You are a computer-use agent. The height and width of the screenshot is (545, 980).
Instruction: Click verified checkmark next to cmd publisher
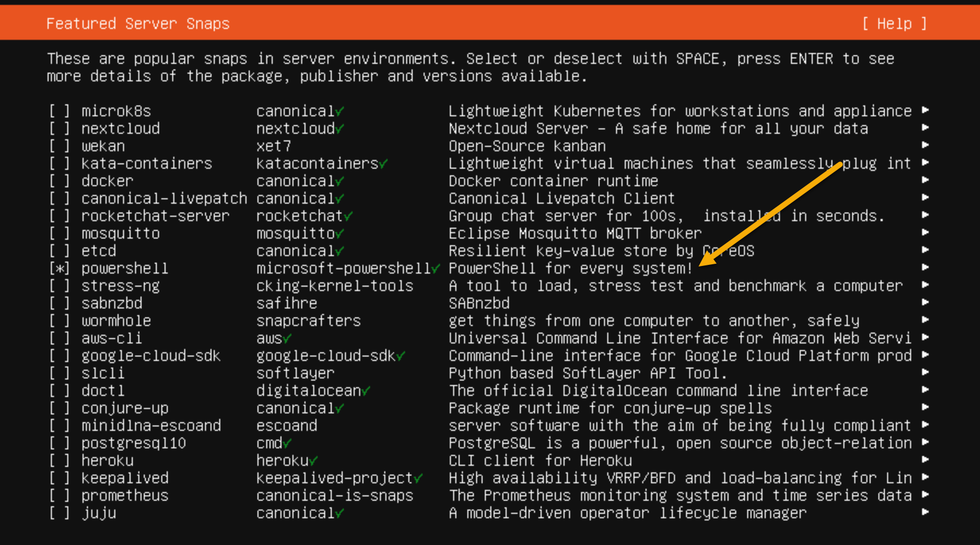[287, 444]
